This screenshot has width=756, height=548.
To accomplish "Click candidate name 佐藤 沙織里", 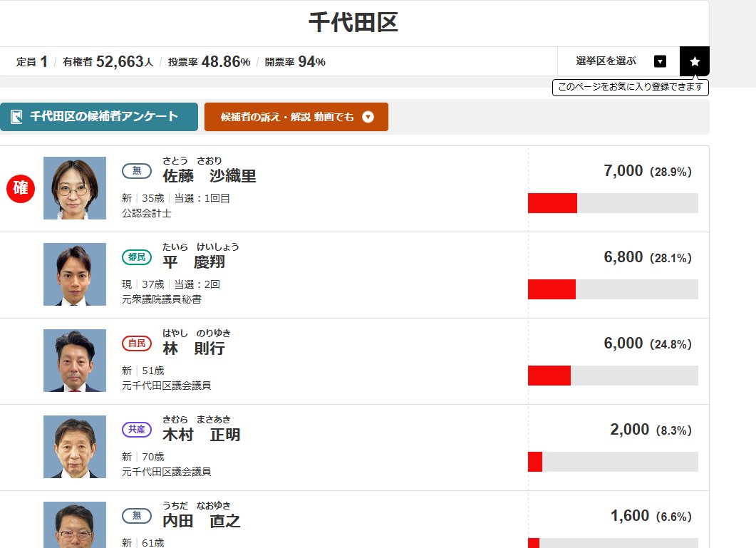I will (x=209, y=176).
